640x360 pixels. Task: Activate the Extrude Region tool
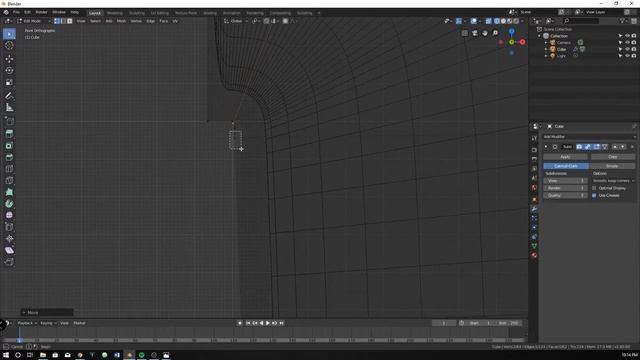tap(9, 133)
